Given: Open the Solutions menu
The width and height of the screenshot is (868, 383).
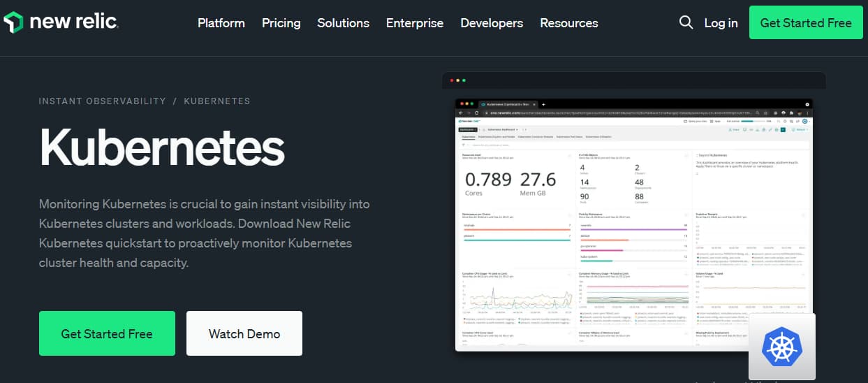Looking at the screenshot, I should [344, 23].
